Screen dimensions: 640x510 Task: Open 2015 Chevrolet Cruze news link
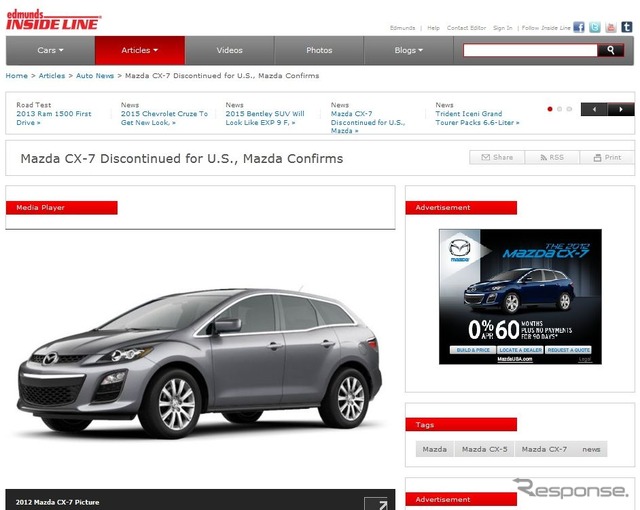coord(164,118)
